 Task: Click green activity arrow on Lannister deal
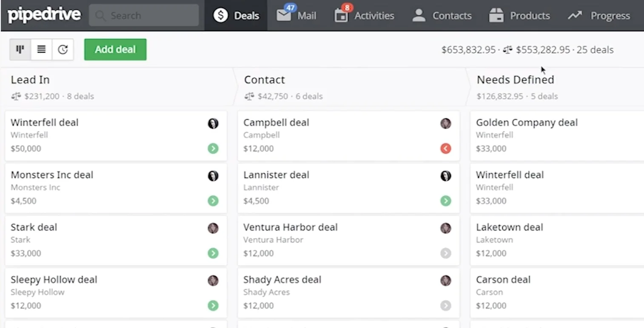pos(446,201)
